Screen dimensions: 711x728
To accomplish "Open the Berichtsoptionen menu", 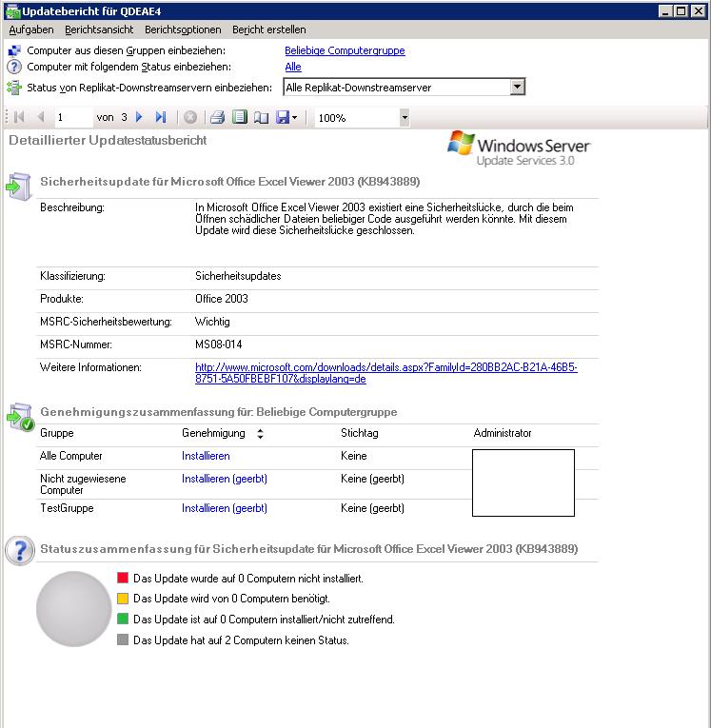I will 183,30.
